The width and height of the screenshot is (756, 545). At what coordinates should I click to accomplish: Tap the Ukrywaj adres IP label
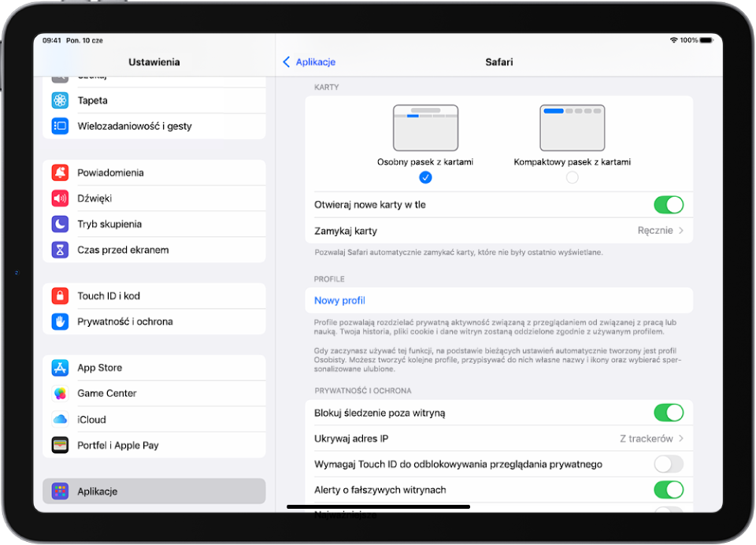pyautogui.click(x=351, y=439)
